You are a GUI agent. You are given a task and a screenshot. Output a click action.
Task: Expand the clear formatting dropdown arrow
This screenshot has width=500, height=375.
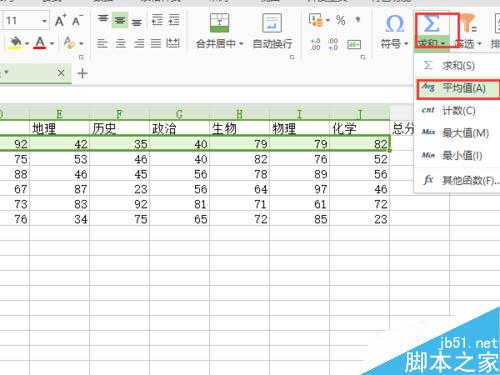tap(81, 44)
